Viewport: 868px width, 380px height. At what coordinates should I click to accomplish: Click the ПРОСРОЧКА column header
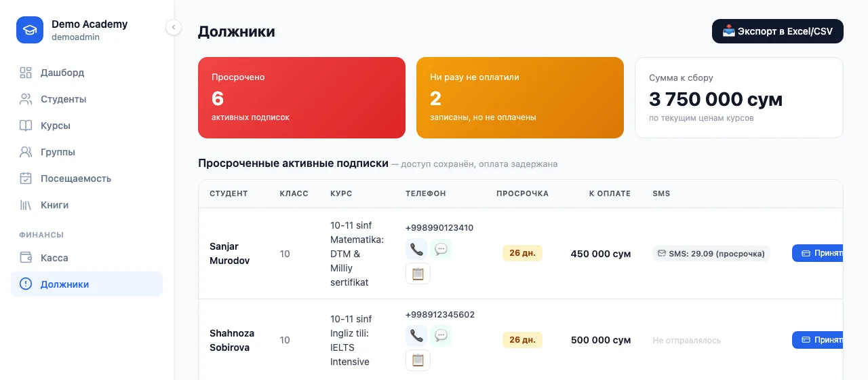click(x=522, y=193)
